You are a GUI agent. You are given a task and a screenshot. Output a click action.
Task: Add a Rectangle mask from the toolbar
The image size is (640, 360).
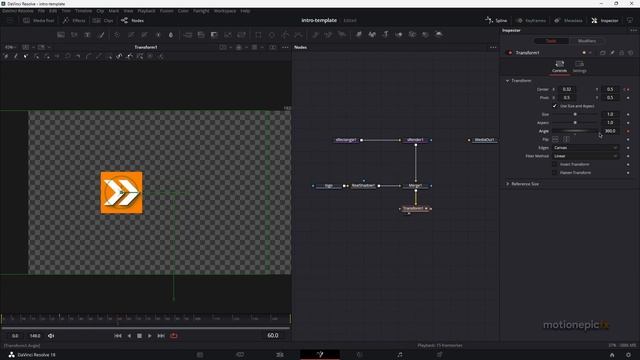258,35
